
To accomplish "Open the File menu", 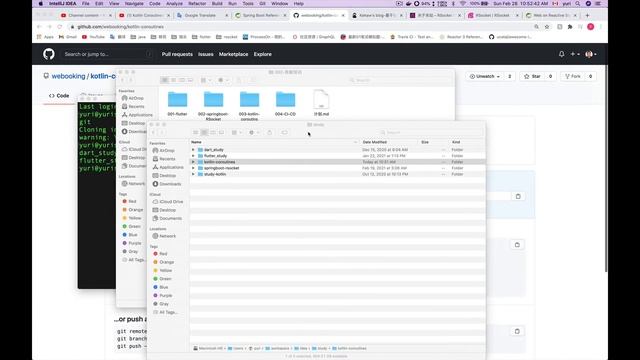I will pyautogui.click(x=85, y=4).
